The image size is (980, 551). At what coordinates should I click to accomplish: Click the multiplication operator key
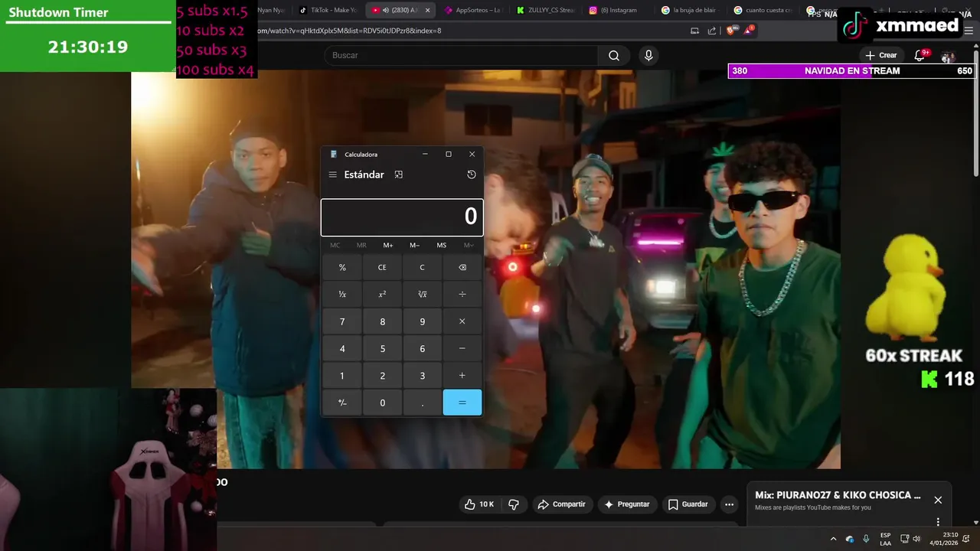point(462,321)
